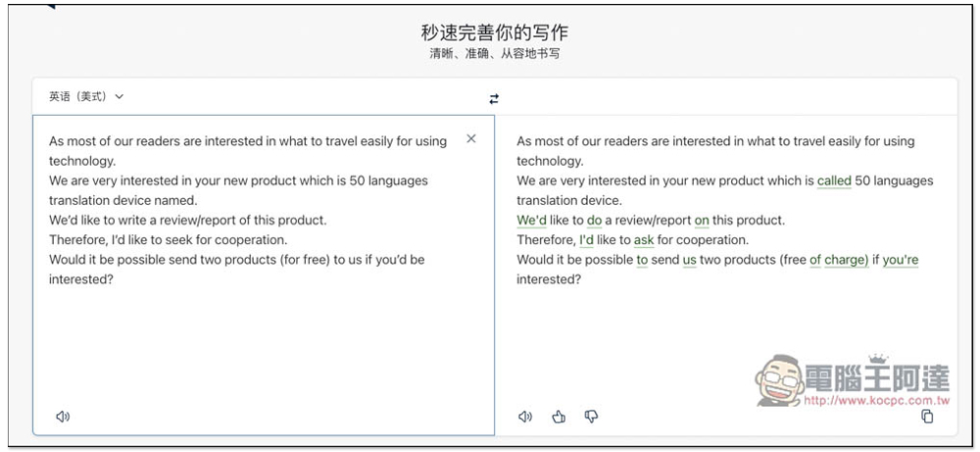Click the underlined word "on"
Screen dimensions: 980x452
click(702, 220)
